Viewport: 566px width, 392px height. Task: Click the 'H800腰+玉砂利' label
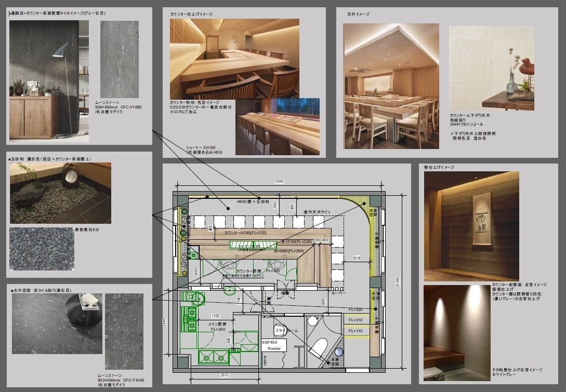click(253, 201)
